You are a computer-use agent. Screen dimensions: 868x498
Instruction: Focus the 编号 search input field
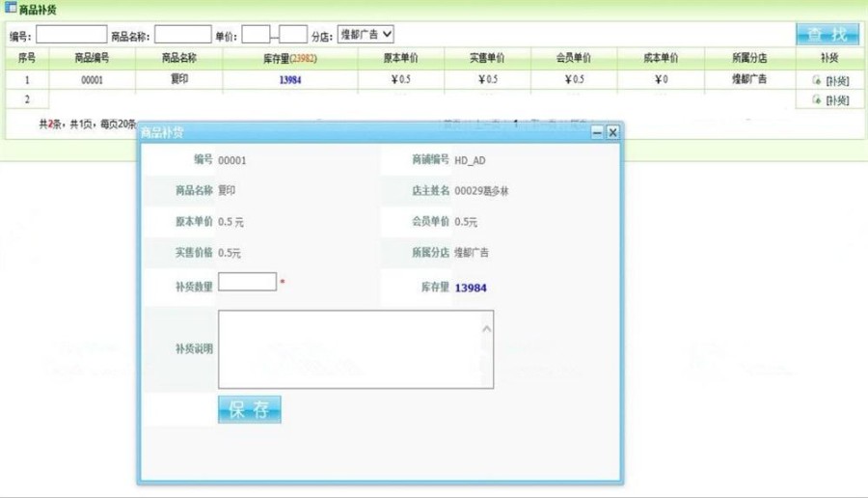point(71,35)
